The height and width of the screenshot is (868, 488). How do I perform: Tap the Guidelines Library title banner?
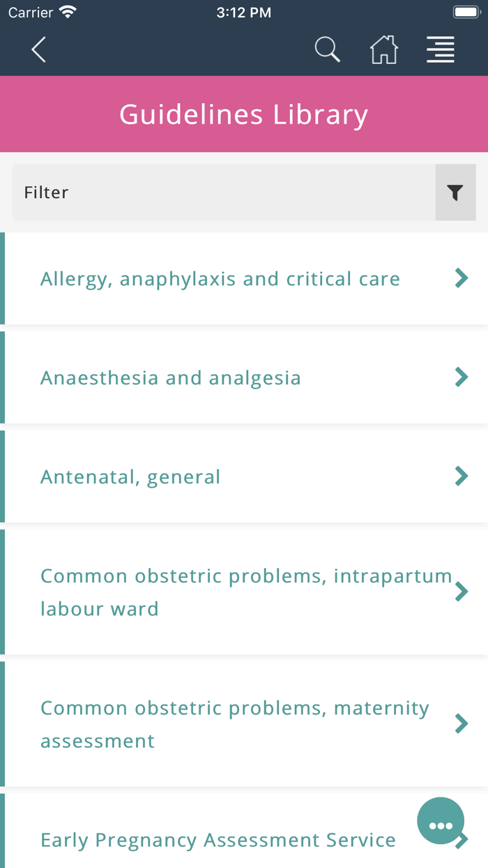pyautogui.click(x=243, y=114)
